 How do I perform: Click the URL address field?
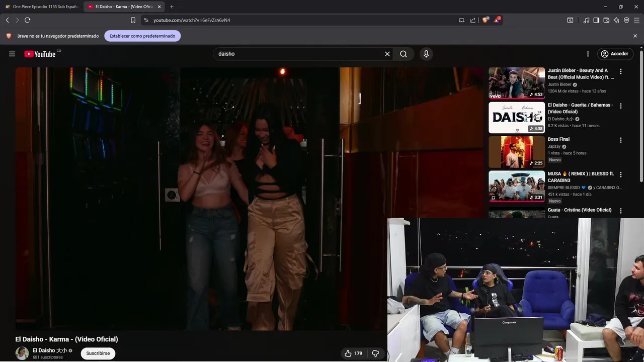[x=302, y=20]
